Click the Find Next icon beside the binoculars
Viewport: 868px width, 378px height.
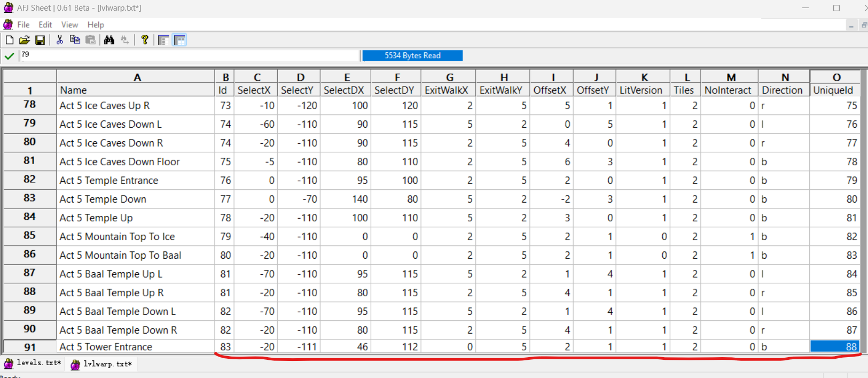124,40
